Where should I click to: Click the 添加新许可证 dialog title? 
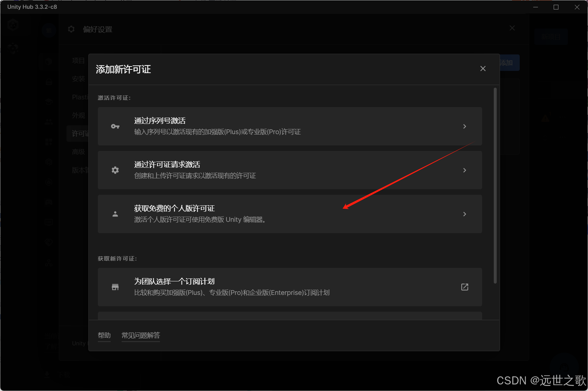coord(123,69)
